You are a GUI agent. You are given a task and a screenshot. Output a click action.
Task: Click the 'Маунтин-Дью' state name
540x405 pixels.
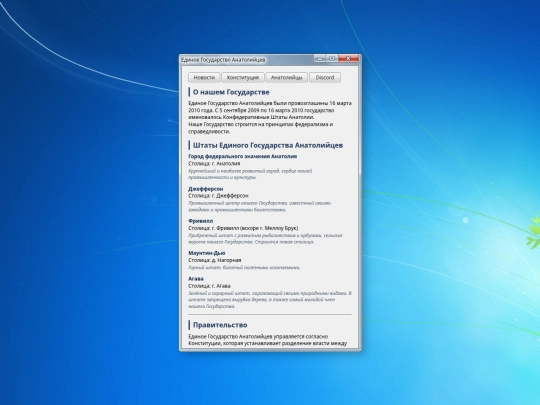(x=207, y=253)
